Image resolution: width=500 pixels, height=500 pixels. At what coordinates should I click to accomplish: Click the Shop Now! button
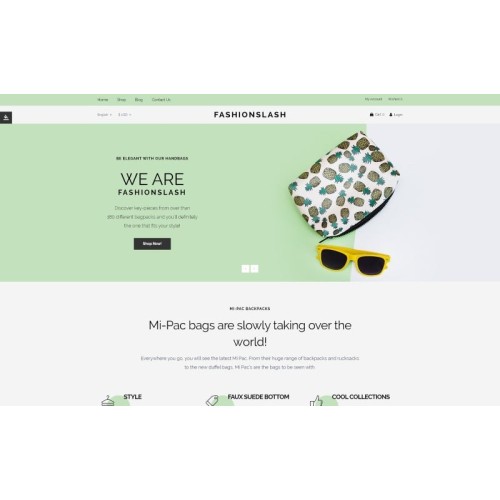click(152, 244)
